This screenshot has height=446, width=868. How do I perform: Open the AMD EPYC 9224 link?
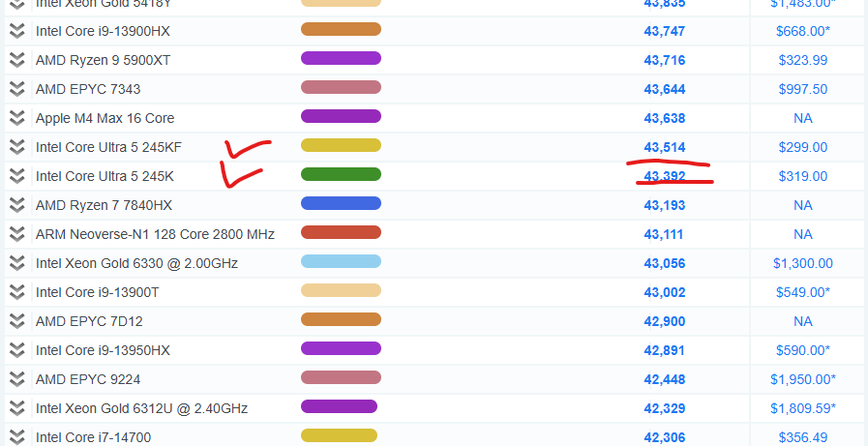[x=88, y=379]
